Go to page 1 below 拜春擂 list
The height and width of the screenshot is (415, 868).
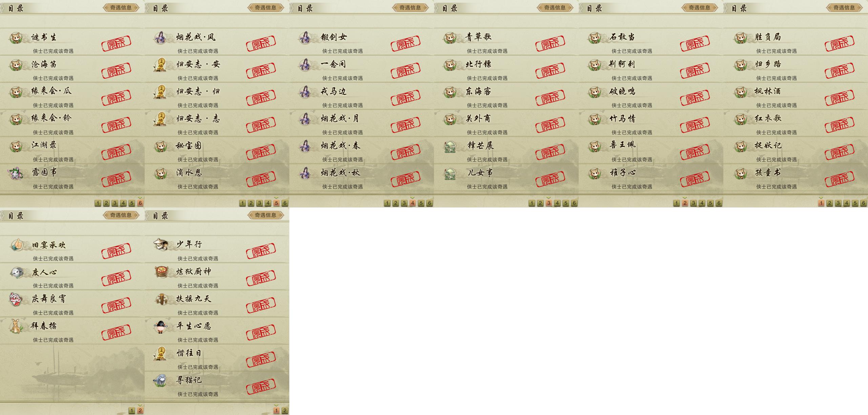click(132, 411)
